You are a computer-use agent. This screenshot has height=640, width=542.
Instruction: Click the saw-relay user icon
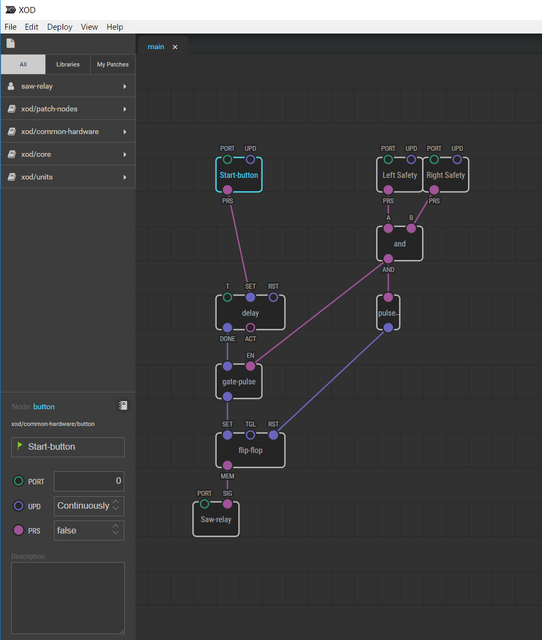tap(11, 86)
